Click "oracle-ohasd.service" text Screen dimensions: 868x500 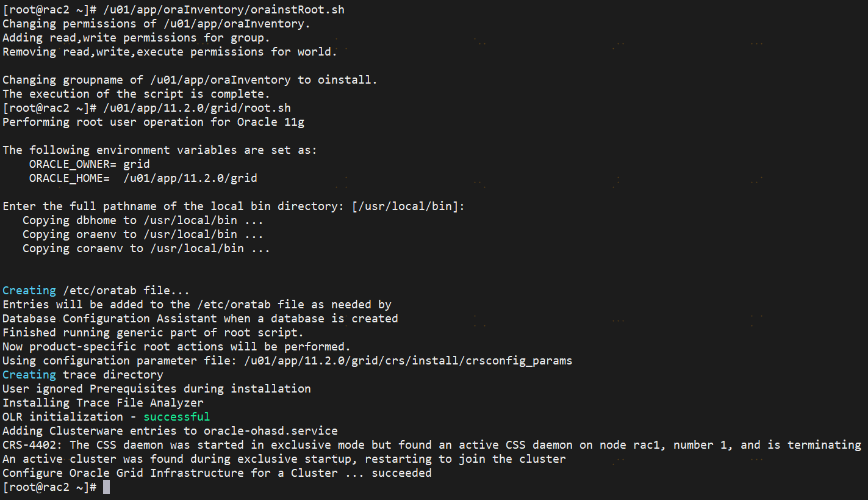(x=270, y=431)
